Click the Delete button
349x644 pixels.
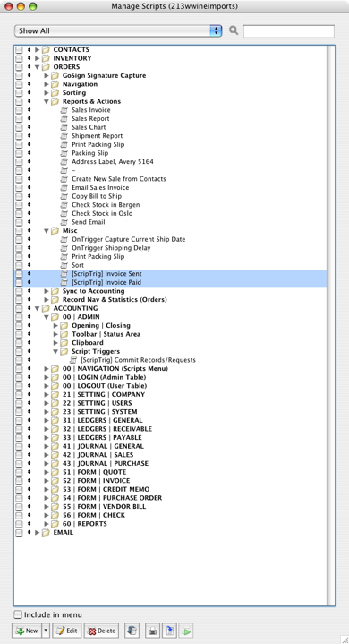[102, 631]
